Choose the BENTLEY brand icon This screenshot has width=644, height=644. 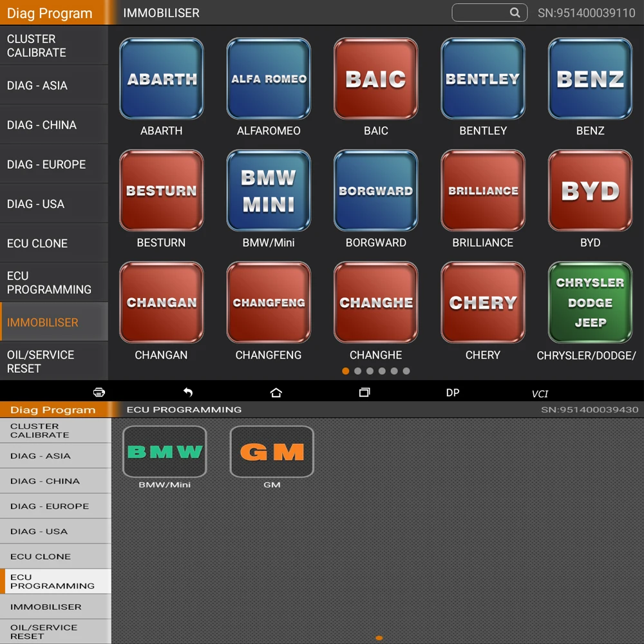click(x=483, y=79)
